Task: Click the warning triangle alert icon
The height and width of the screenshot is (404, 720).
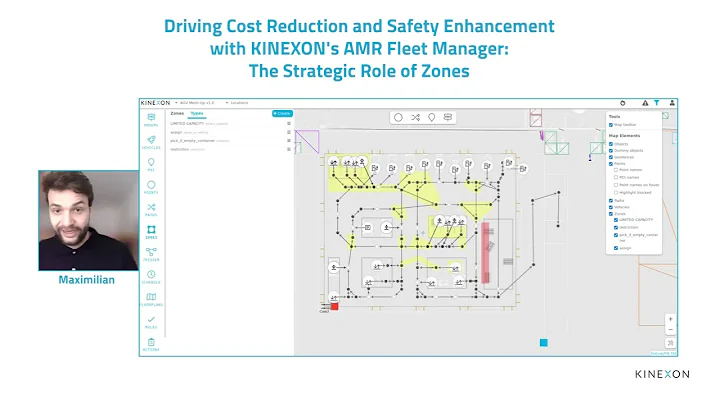Action: point(645,103)
